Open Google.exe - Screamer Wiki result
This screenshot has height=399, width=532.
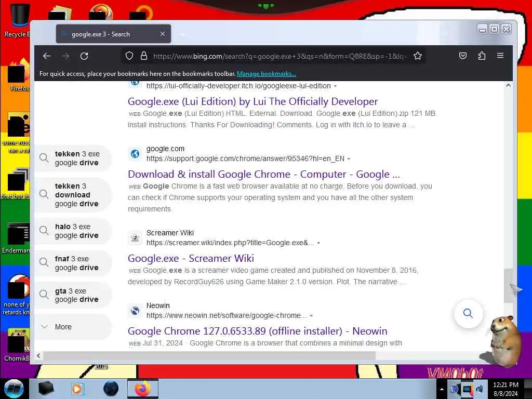pyautogui.click(x=191, y=259)
